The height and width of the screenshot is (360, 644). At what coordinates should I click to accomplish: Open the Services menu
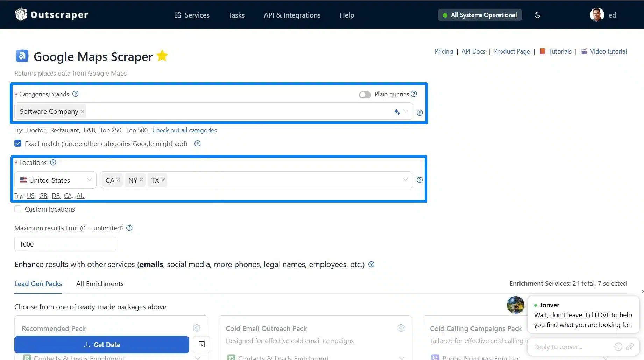192,15
